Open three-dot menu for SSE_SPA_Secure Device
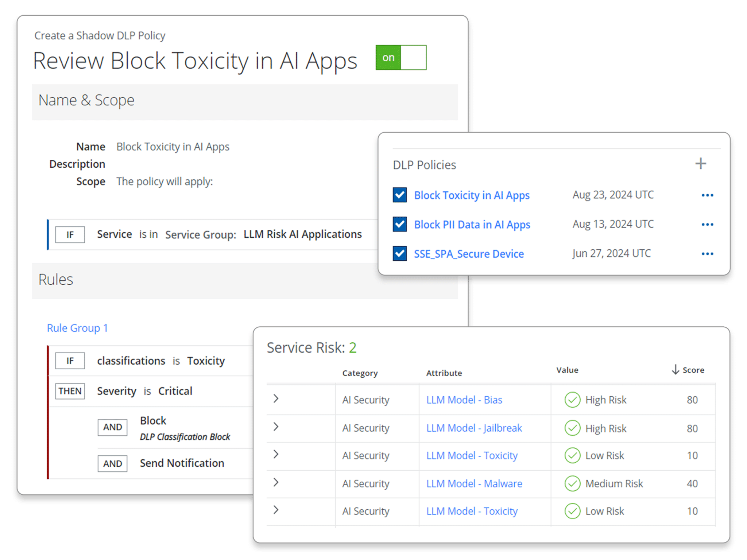This screenshot has width=747, height=560. coord(707,254)
